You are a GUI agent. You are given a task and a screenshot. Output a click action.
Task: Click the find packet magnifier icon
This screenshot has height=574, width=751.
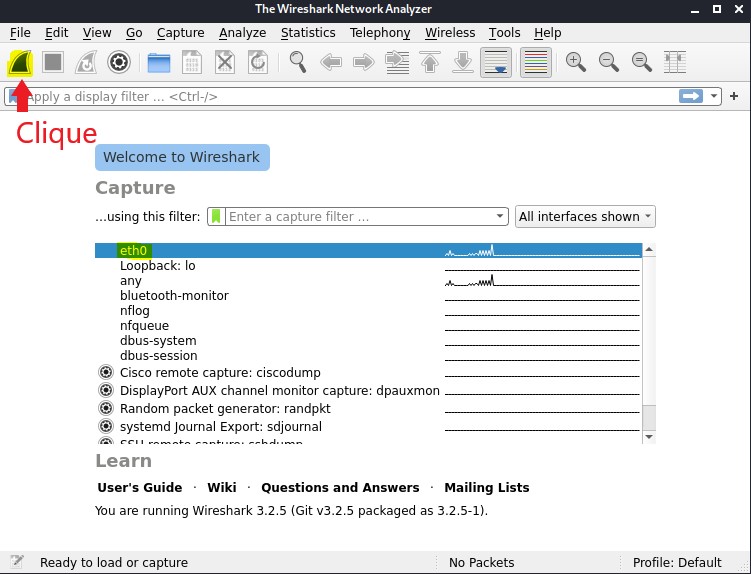[x=298, y=63]
